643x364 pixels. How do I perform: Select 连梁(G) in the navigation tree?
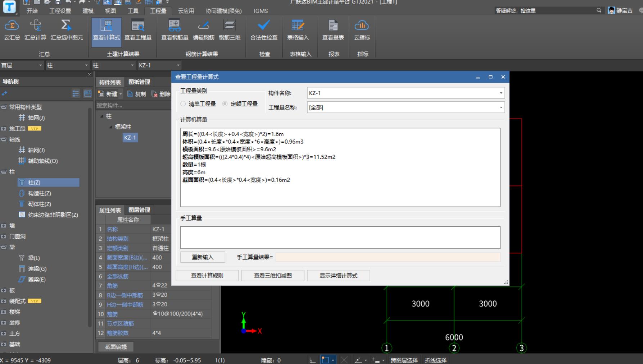(x=33, y=269)
